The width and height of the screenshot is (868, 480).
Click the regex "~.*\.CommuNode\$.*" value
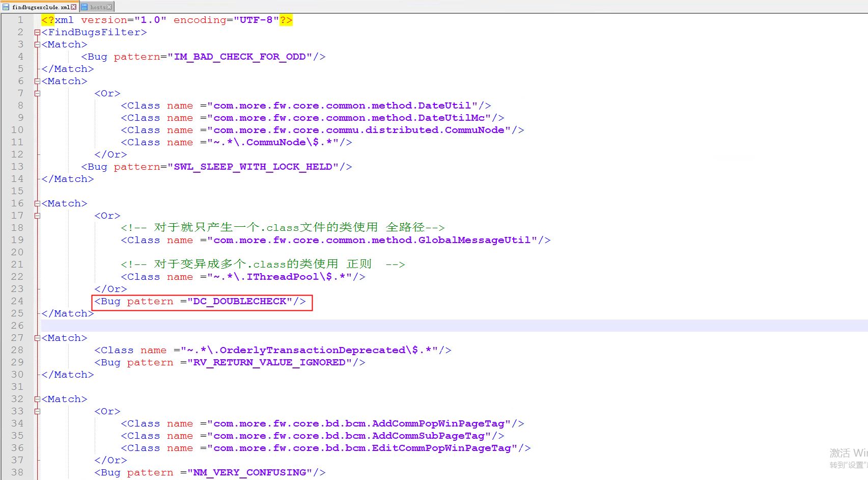273,142
